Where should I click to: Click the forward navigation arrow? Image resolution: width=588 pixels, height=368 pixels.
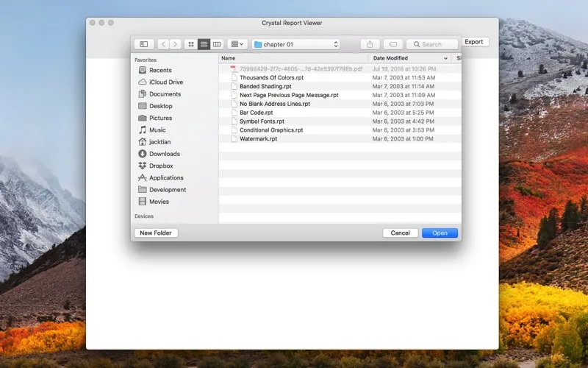click(175, 44)
